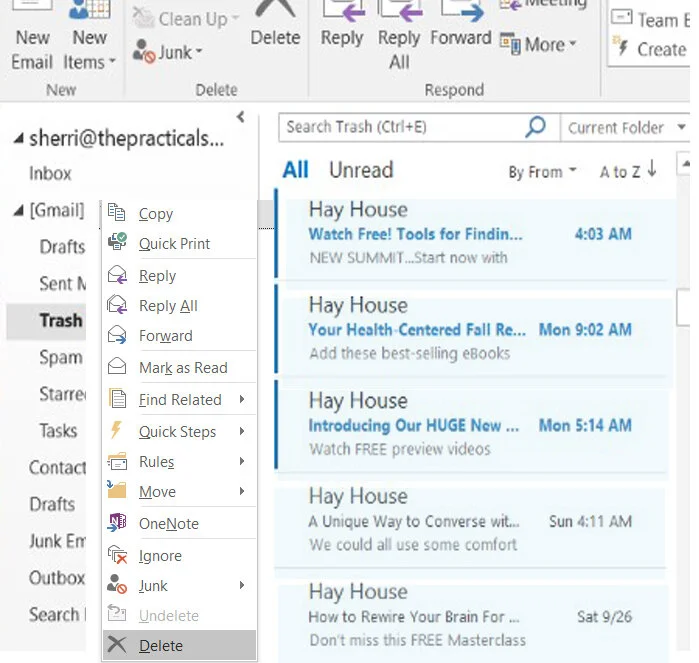
Task: Open the Inbox folder
Action: (50, 173)
